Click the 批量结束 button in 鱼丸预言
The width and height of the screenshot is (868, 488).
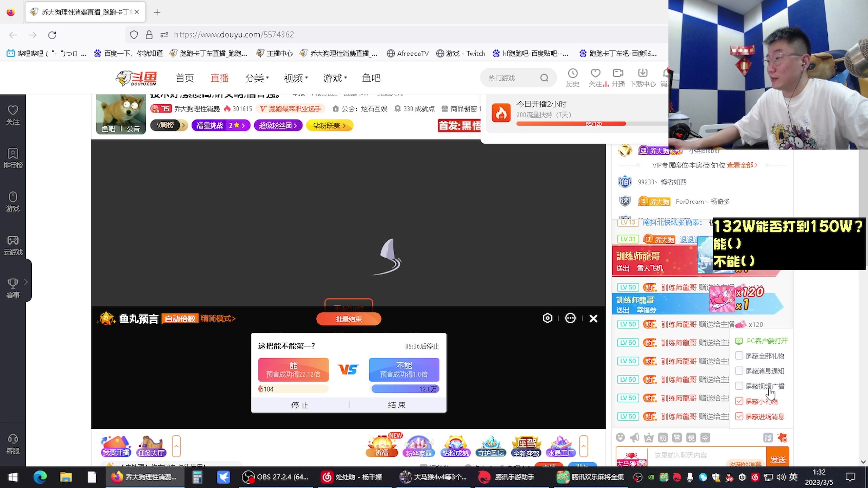coord(349,319)
